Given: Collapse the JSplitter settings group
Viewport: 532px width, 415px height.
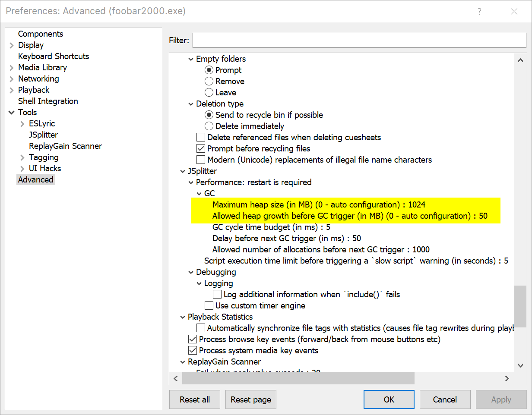Looking at the screenshot, I should point(183,171).
